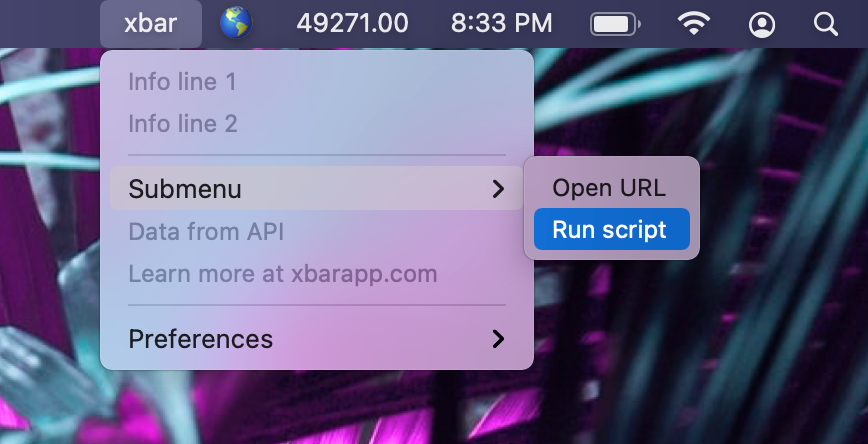Open the Preferences menu entry
Screen dimensions: 868x444
201,339
